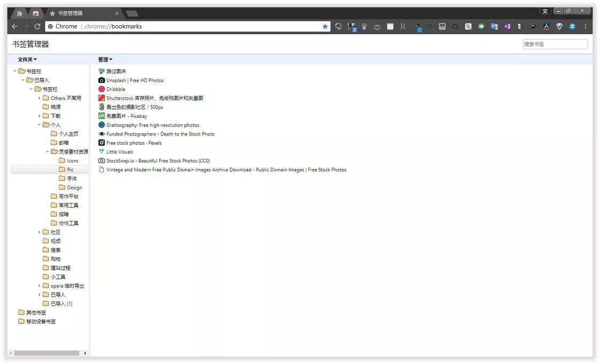The height and width of the screenshot is (364, 600).
Task: Open the 文件夹 dropdown menu
Action: click(27, 59)
